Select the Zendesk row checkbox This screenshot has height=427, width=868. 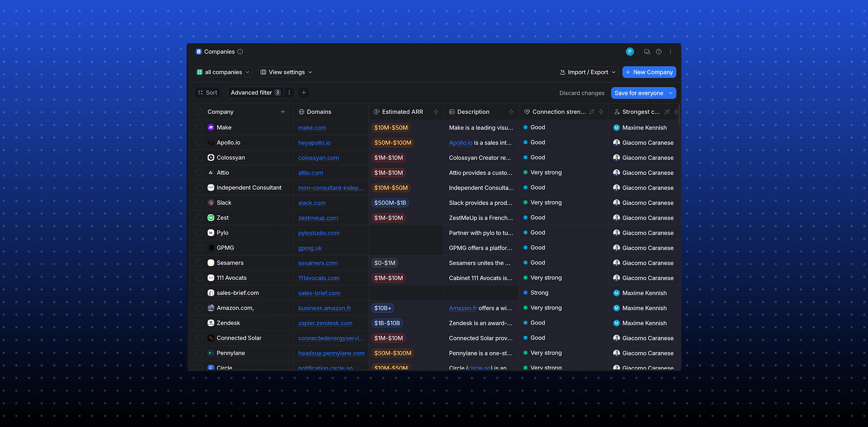(199, 323)
